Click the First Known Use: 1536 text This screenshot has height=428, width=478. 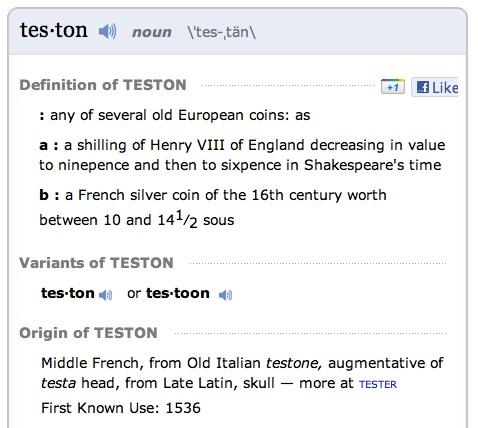pyautogui.click(x=121, y=408)
